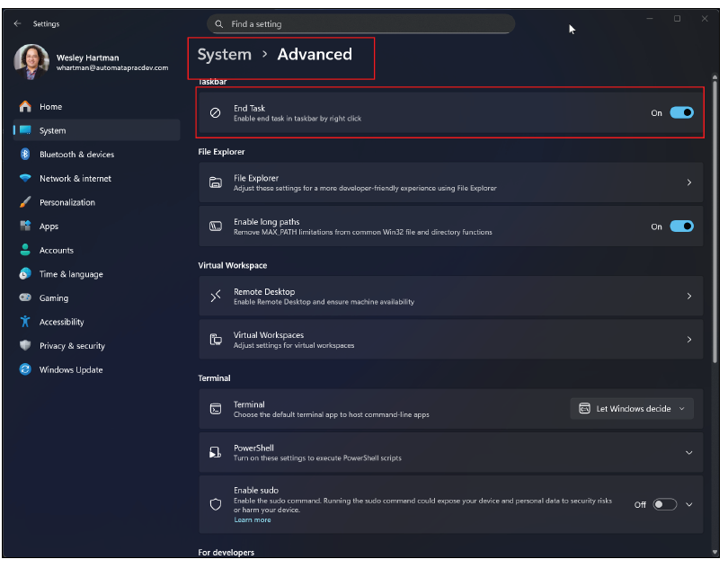Image resolution: width=728 pixels, height=577 pixels.
Task: Click the Privacy & security shield icon
Action: [x=25, y=345]
